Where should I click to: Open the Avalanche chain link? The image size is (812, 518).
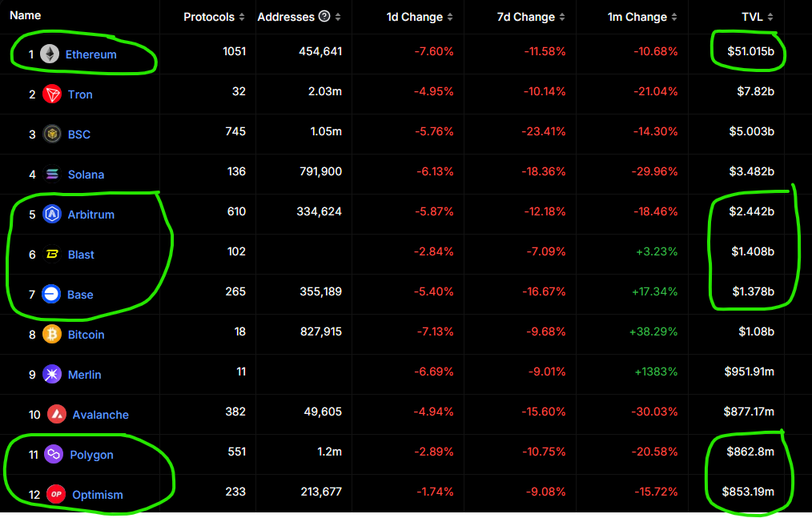pos(100,415)
